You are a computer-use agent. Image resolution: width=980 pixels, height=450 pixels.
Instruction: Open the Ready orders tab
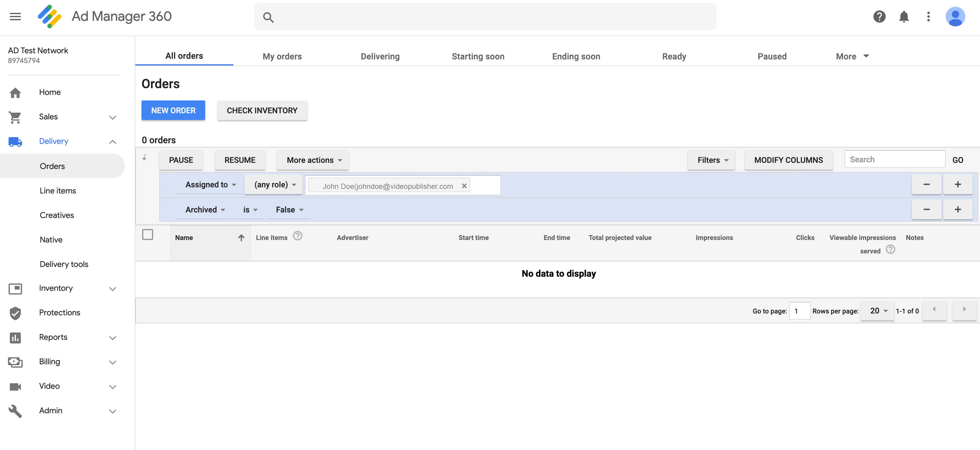[x=674, y=56]
